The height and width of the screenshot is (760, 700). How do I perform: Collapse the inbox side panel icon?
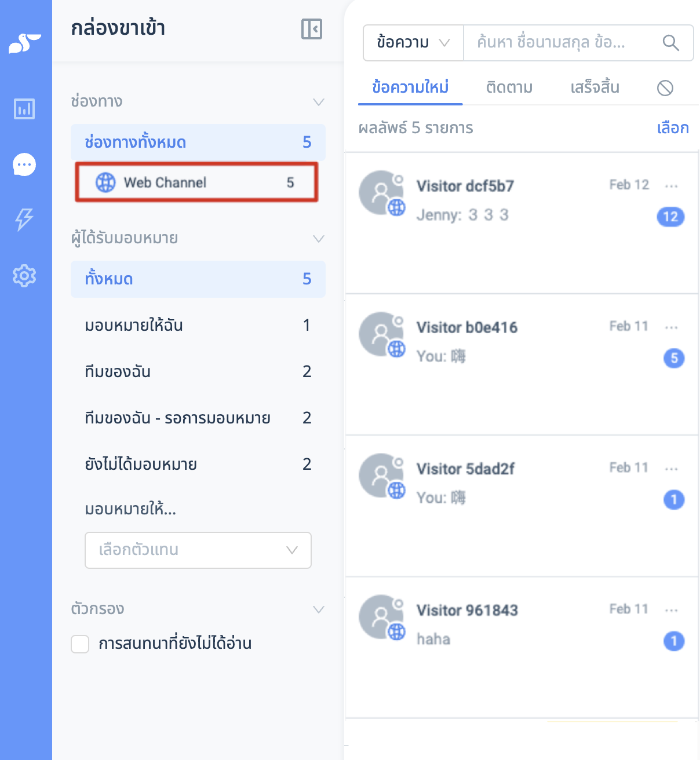(x=312, y=29)
